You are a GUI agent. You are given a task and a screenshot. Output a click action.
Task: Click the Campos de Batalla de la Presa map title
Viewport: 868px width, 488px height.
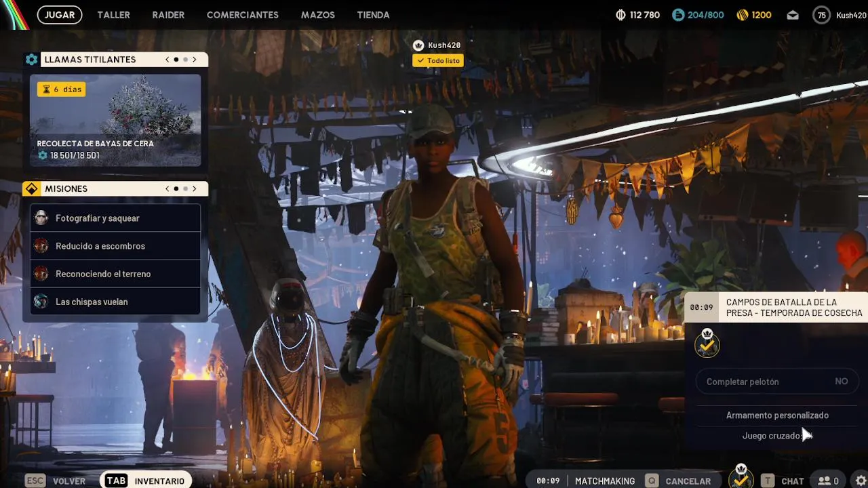point(794,308)
